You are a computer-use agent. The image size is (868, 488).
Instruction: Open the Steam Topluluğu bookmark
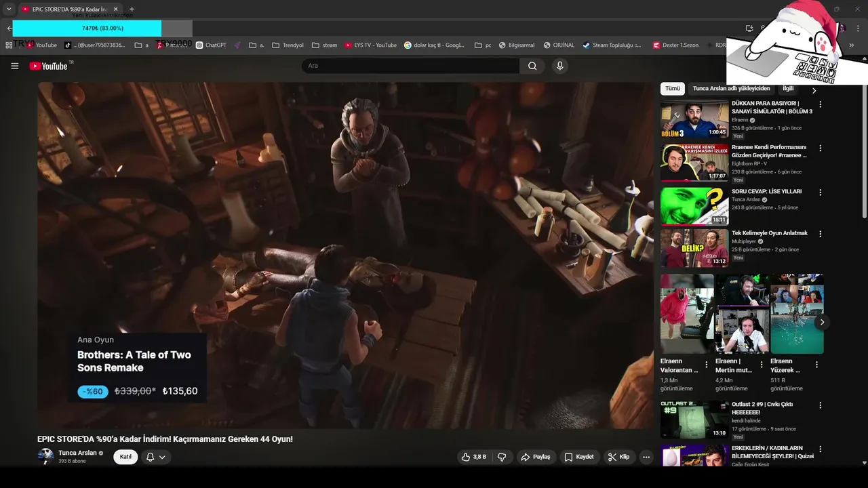(x=612, y=45)
